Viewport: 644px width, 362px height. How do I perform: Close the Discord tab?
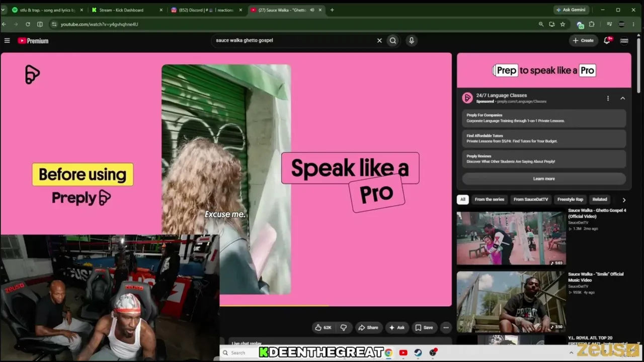point(241,10)
